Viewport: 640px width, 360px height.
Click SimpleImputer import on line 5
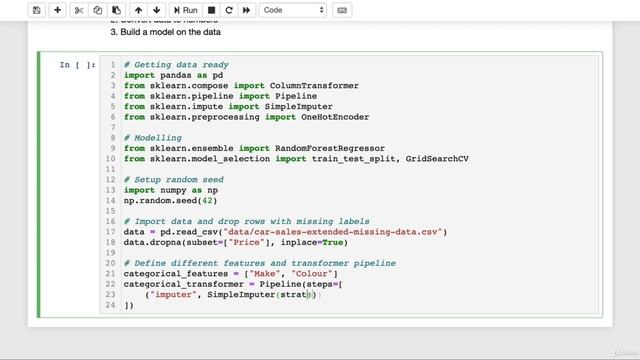(299, 107)
